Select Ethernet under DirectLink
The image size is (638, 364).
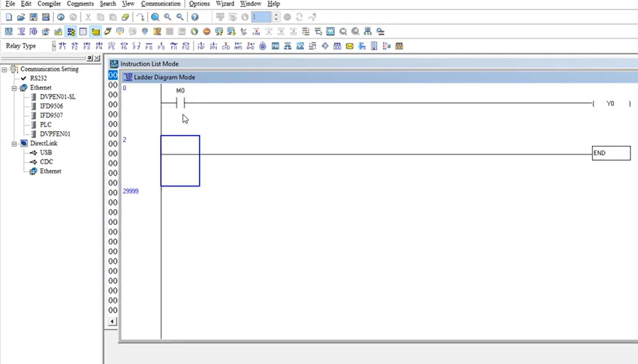click(x=51, y=171)
